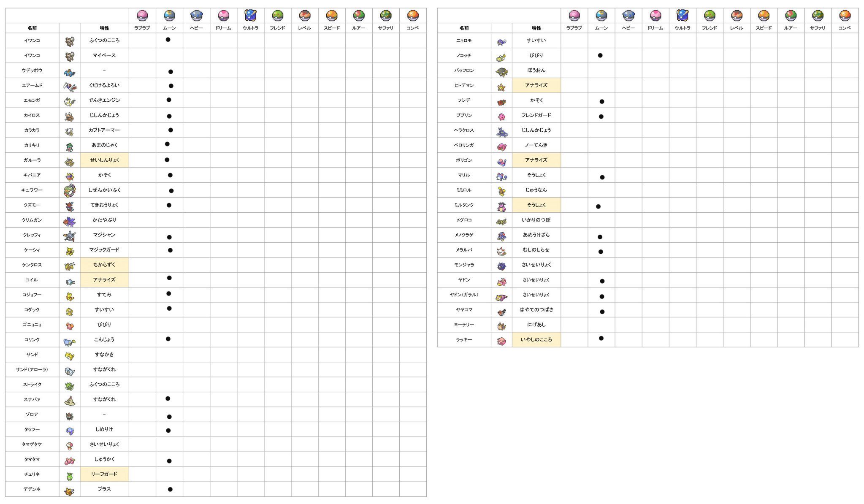Viewport: 864px width, 504px height.
Task: Click the ニョロモ name cell
Action: [464, 41]
